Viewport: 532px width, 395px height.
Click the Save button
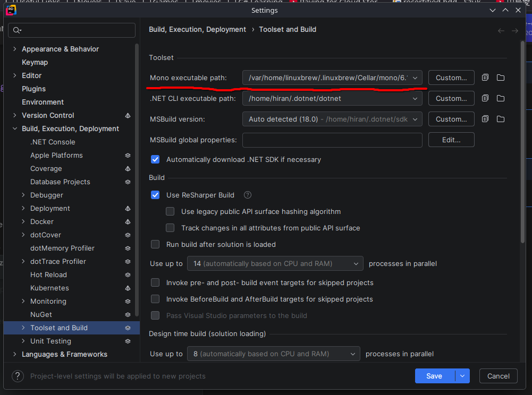435,376
